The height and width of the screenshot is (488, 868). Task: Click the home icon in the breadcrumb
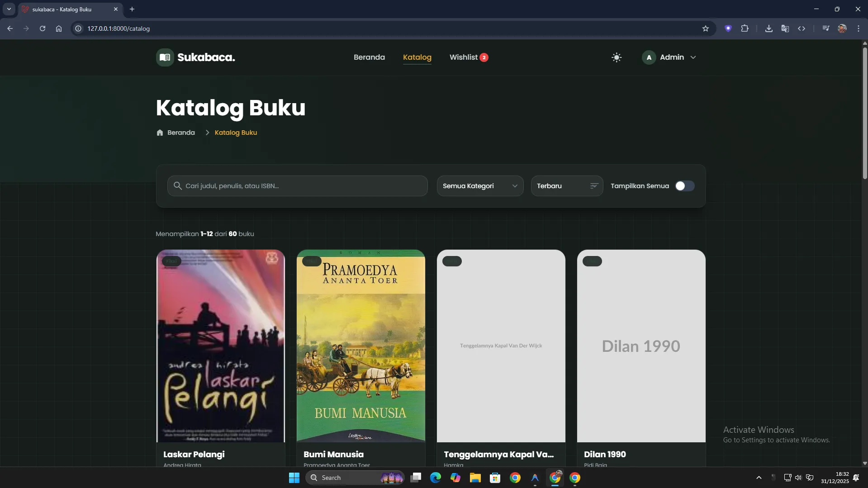[160, 133]
